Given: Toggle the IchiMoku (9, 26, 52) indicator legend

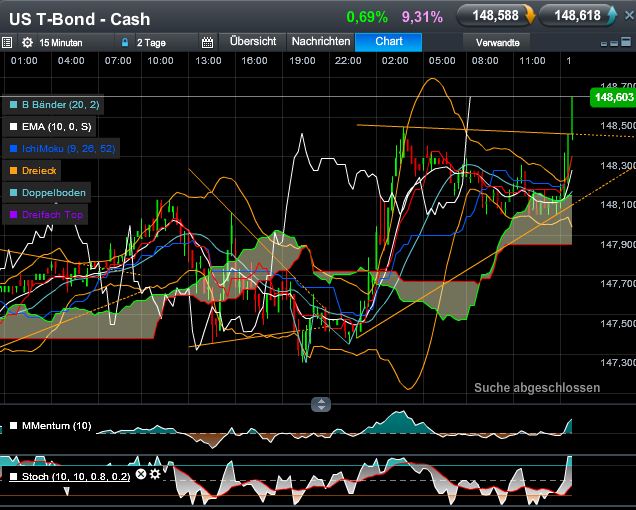Looking at the screenshot, I should pyautogui.click(x=62, y=148).
